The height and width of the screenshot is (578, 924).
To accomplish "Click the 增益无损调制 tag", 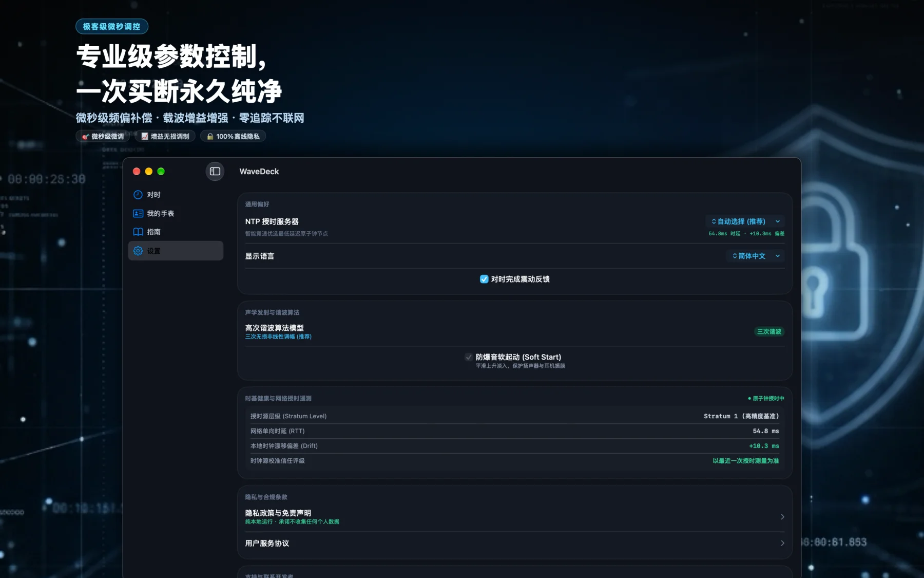I will click(x=165, y=137).
